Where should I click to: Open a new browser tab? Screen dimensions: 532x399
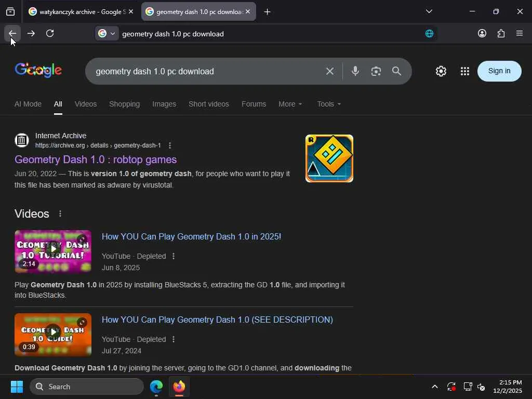267,12
